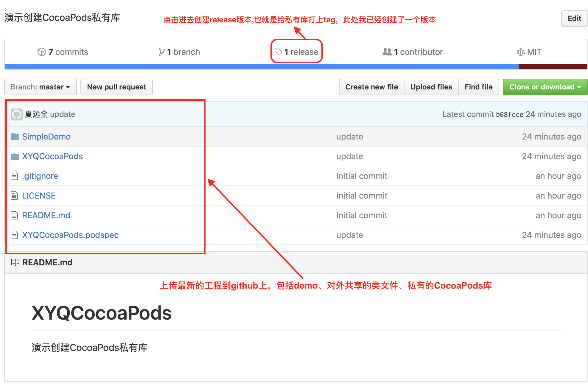
Task: View the MIT license link
Action: coord(529,52)
